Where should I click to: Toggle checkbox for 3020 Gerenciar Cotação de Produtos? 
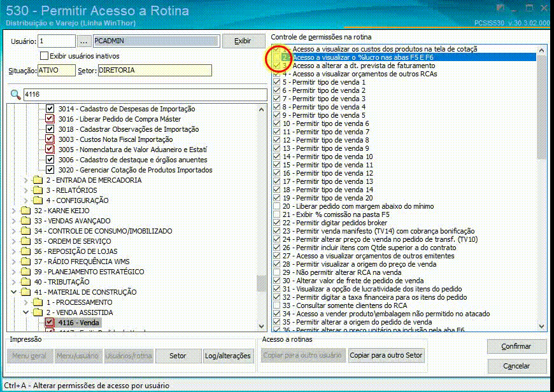50,170
